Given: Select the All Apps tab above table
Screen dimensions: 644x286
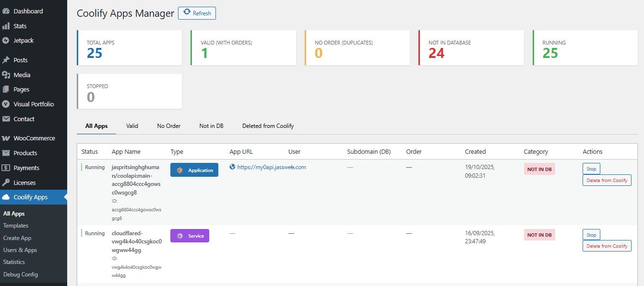Looking at the screenshot, I should coord(96,126).
